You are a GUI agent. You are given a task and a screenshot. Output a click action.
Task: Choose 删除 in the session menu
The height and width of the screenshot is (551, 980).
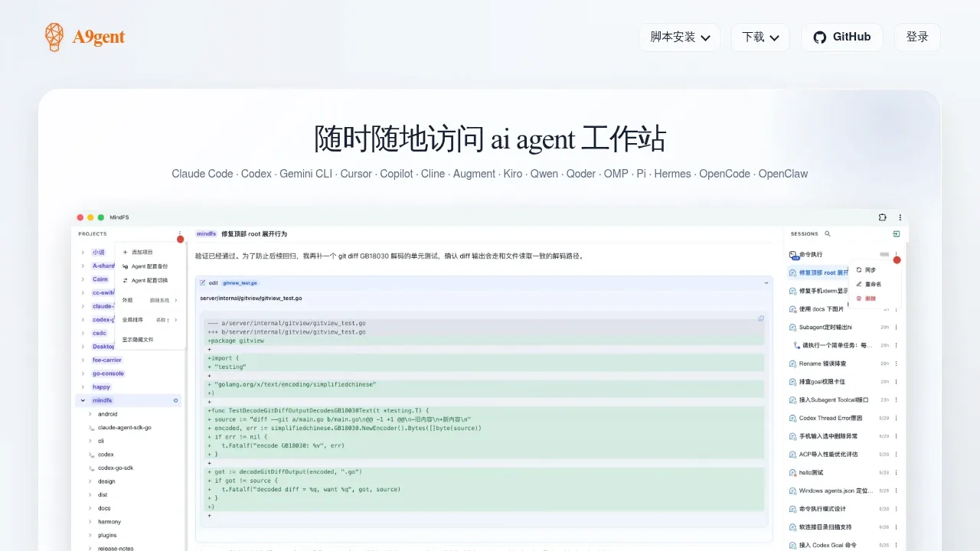tap(867, 298)
